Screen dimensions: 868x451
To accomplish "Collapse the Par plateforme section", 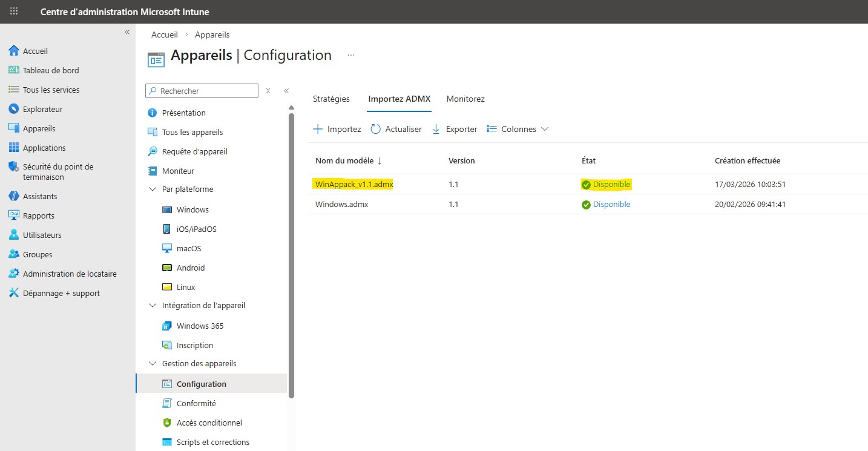I will click(152, 188).
